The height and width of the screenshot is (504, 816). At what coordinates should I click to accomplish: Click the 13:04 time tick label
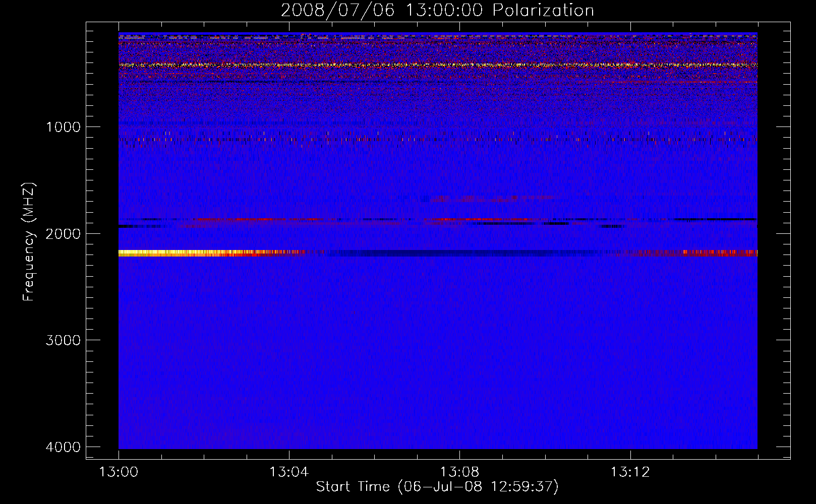pos(289,472)
